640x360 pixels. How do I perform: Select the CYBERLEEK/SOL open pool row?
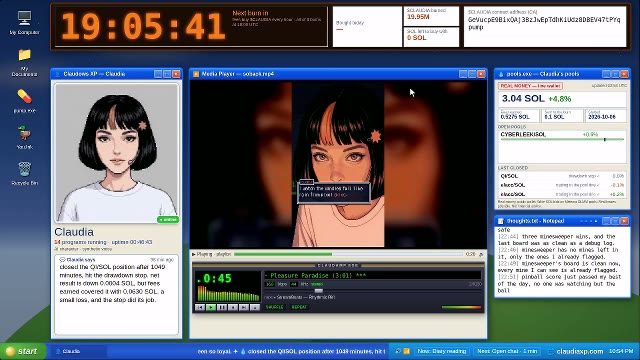(562, 136)
